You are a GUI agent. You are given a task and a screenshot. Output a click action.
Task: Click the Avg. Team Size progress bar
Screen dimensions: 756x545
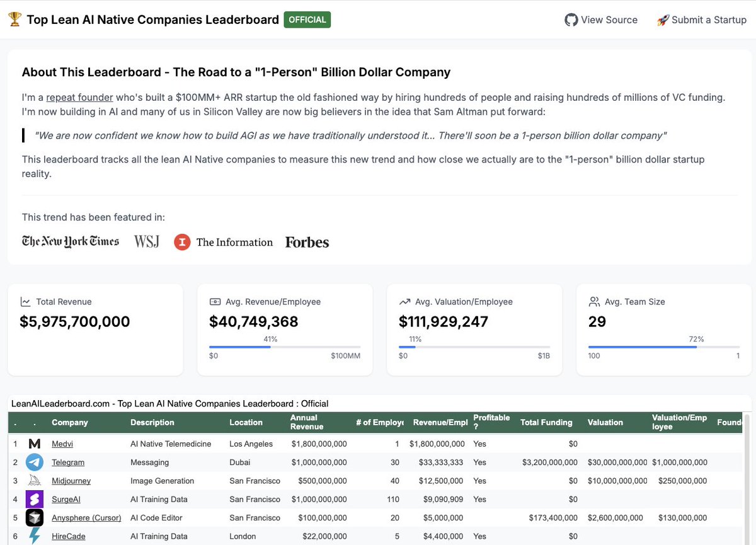(664, 347)
